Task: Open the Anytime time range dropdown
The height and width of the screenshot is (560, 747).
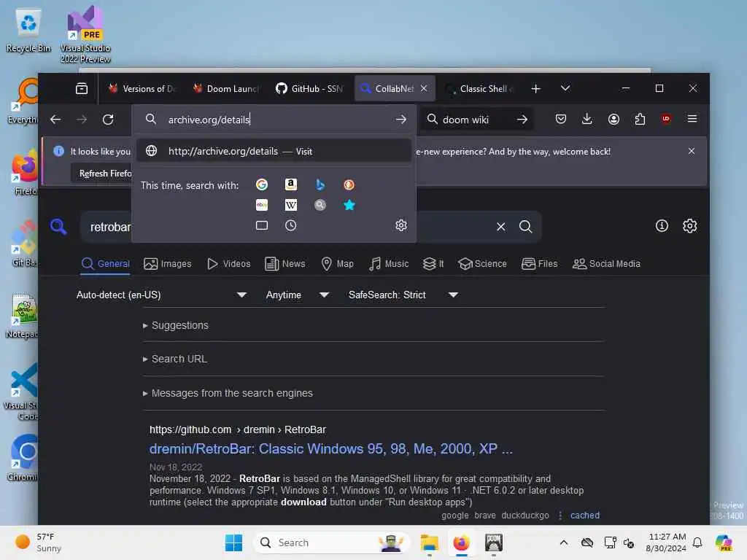Action: tap(298, 295)
